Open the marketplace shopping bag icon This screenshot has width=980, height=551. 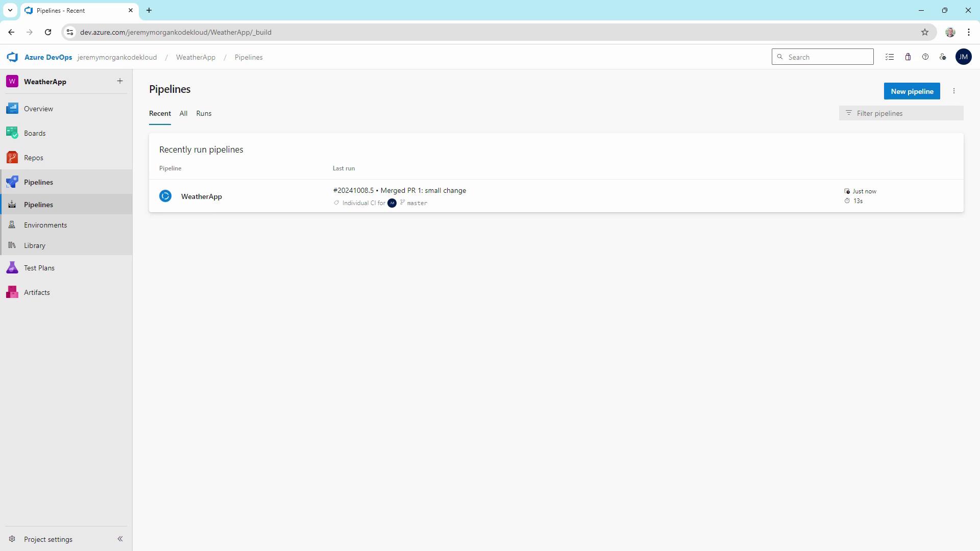coord(908,57)
